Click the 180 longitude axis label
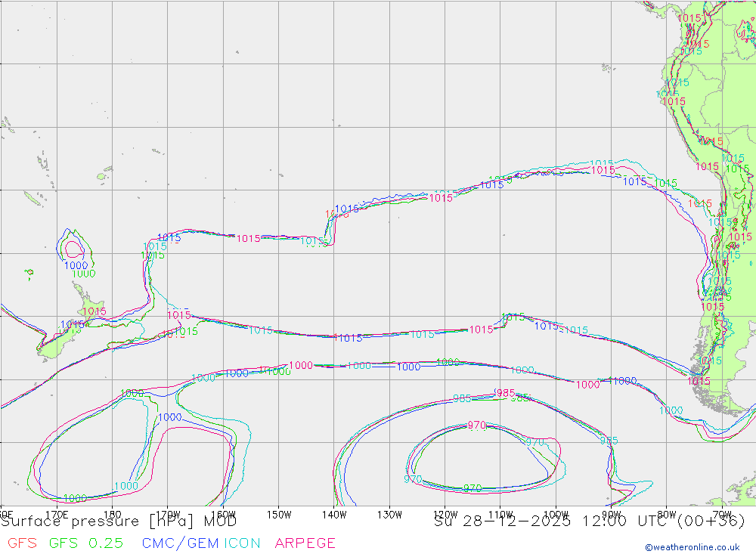This screenshot has width=756, height=554. pyautogui.click(x=112, y=514)
